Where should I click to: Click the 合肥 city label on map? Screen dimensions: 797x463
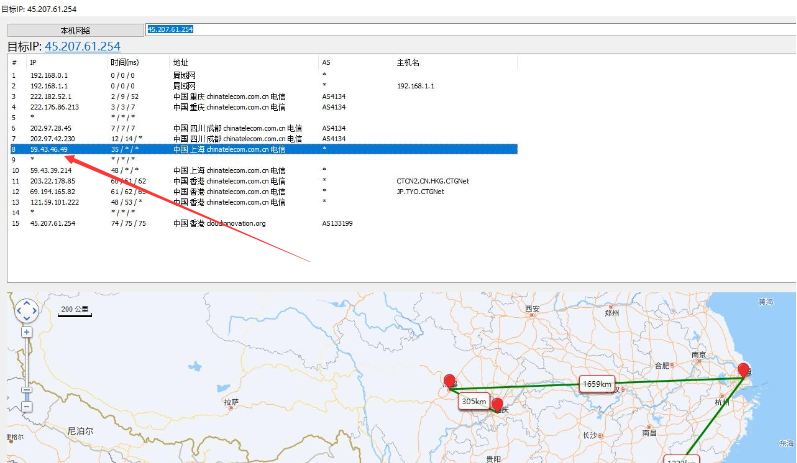click(662, 365)
